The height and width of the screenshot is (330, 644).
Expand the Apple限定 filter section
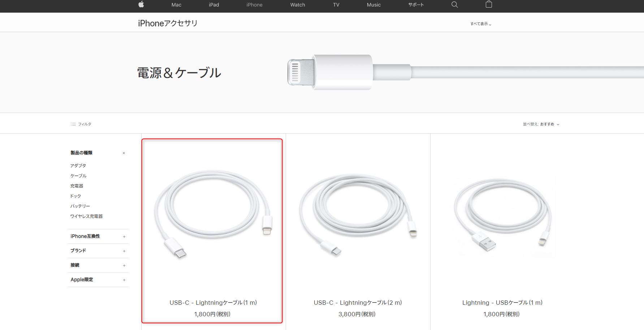point(124,280)
